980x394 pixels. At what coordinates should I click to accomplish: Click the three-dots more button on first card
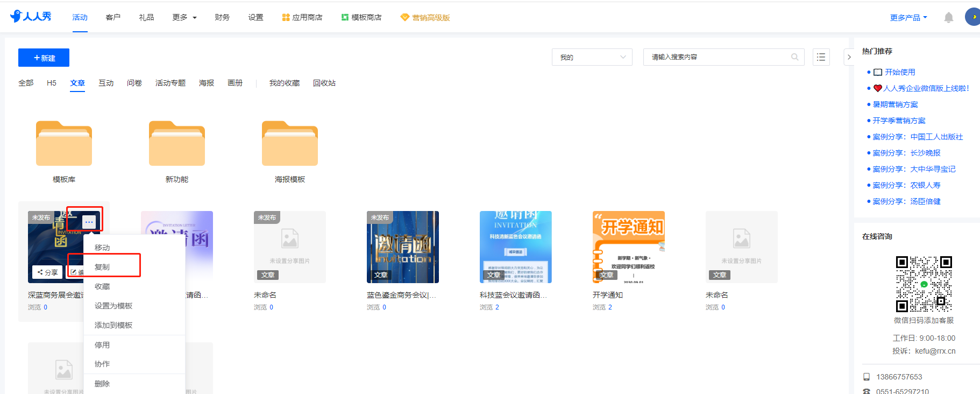pyautogui.click(x=89, y=221)
